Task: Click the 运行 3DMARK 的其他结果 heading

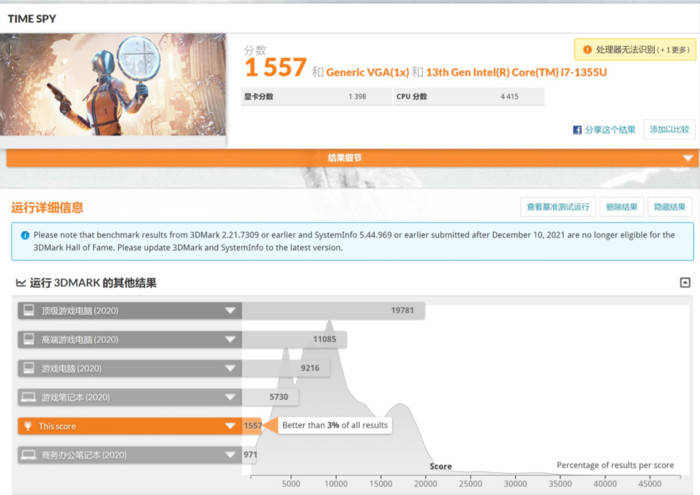Action: pos(93,283)
